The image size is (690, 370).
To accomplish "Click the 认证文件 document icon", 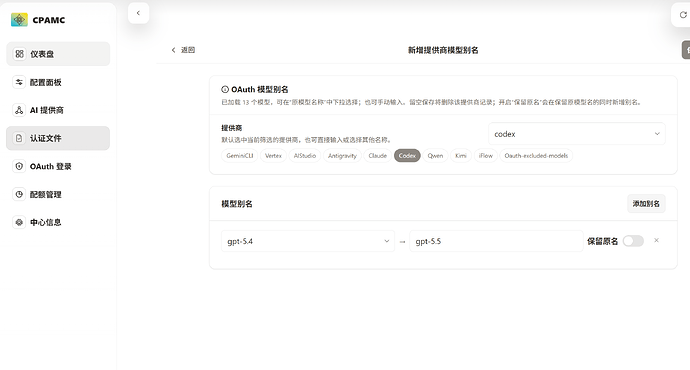I will pyautogui.click(x=19, y=138).
